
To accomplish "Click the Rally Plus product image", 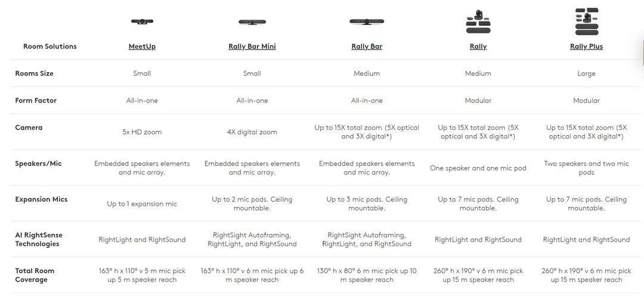I will pyautogui.click(x=586, y=21).
